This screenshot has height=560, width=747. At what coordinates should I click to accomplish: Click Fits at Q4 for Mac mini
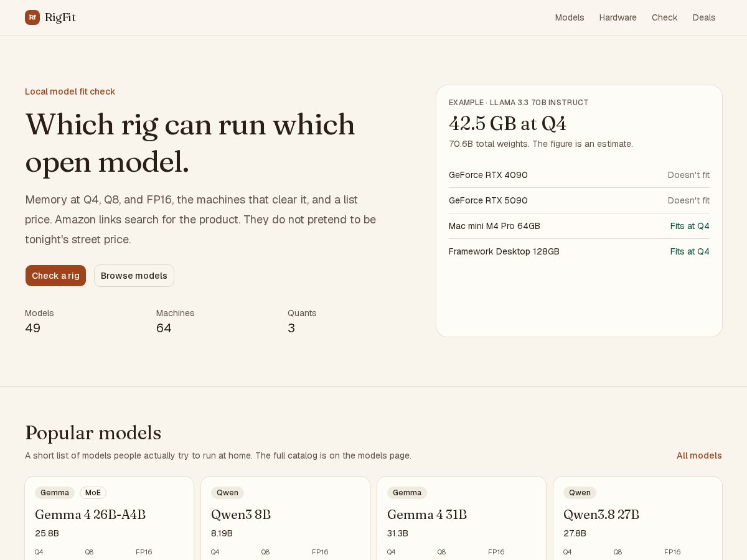[690, 226]
